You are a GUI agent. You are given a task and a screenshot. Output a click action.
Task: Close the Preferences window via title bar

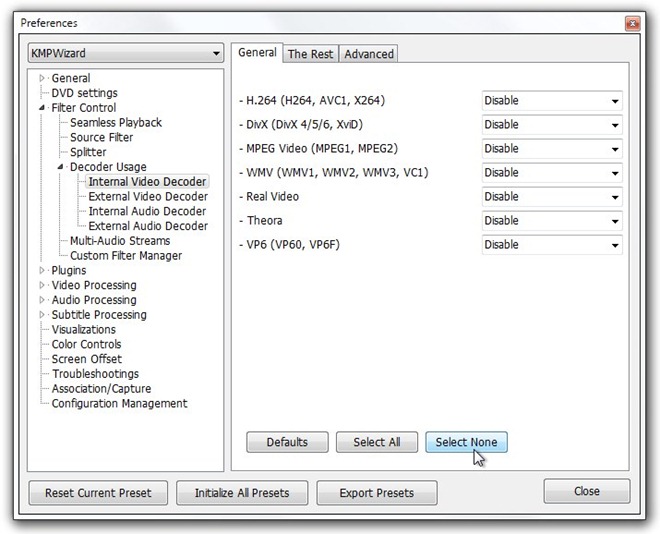(x=632, y=23)
